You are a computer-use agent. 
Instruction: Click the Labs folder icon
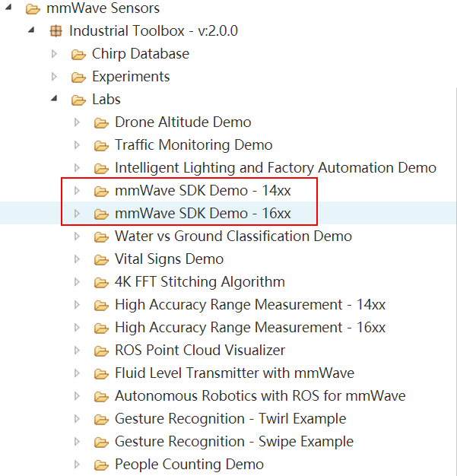pos(78,100)
